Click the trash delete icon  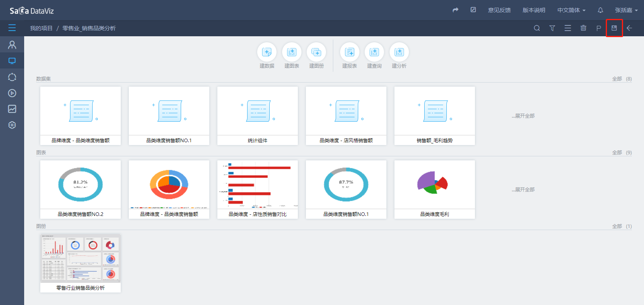(583, 28)
